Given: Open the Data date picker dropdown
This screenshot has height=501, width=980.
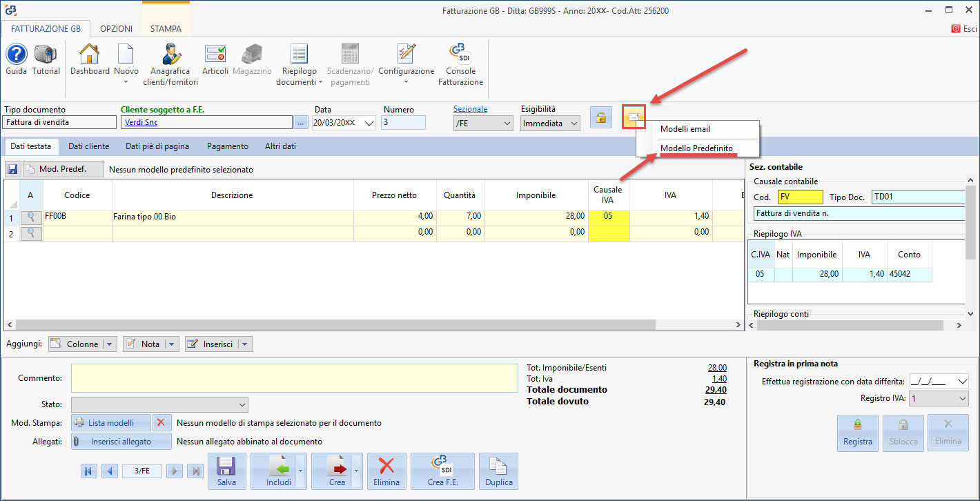Looking at the screenshot, I should [369, 123].
